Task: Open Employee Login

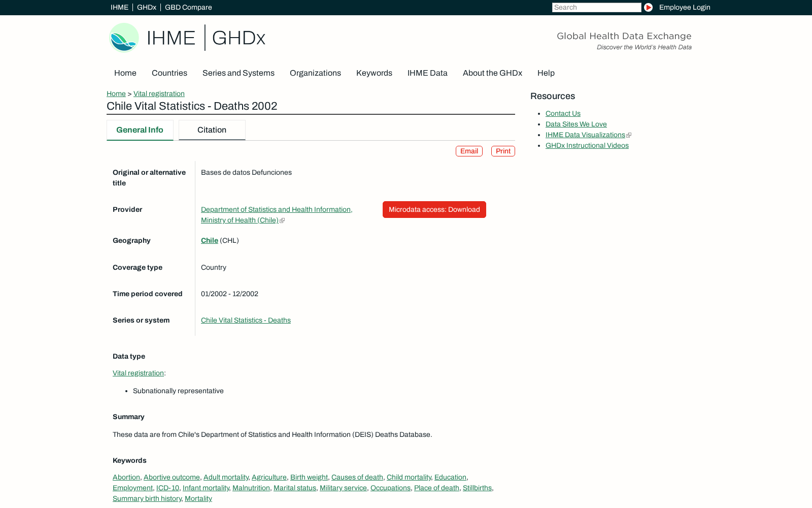Action: pos(685,7)
